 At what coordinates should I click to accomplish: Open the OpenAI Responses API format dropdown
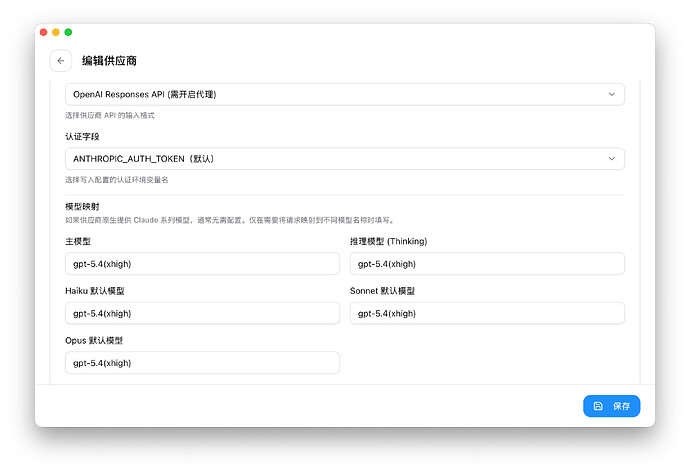tap(345, 94)
